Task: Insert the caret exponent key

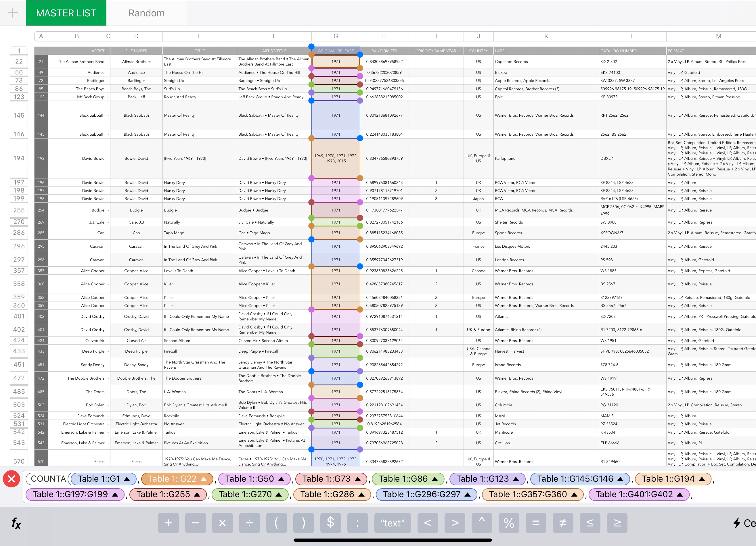Action: (482, 523)
